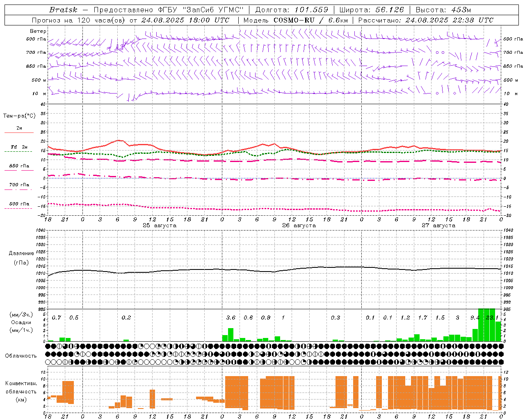Click the 1.7 precipitation total
525x420 pixels.
(x=422, y=318)
